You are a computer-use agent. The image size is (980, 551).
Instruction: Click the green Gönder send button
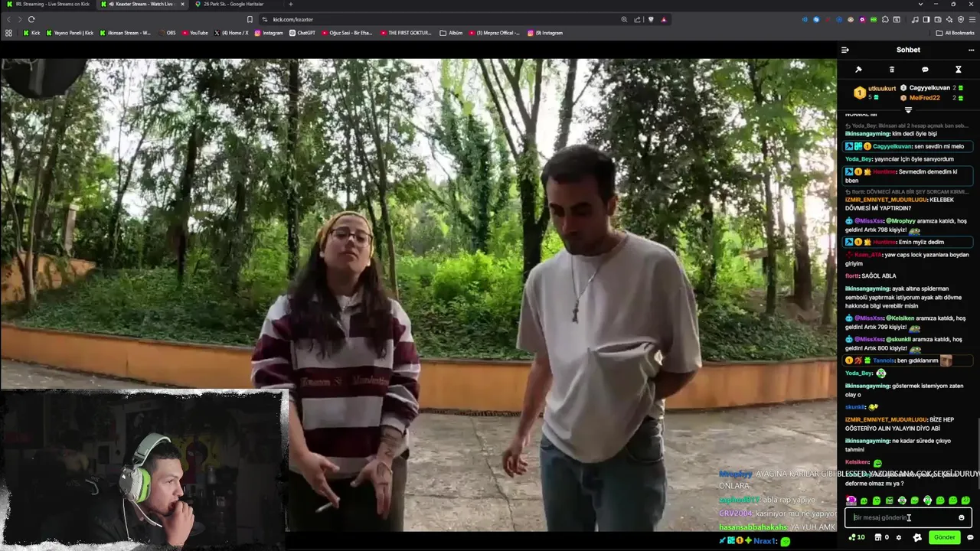tap(944, 537)
